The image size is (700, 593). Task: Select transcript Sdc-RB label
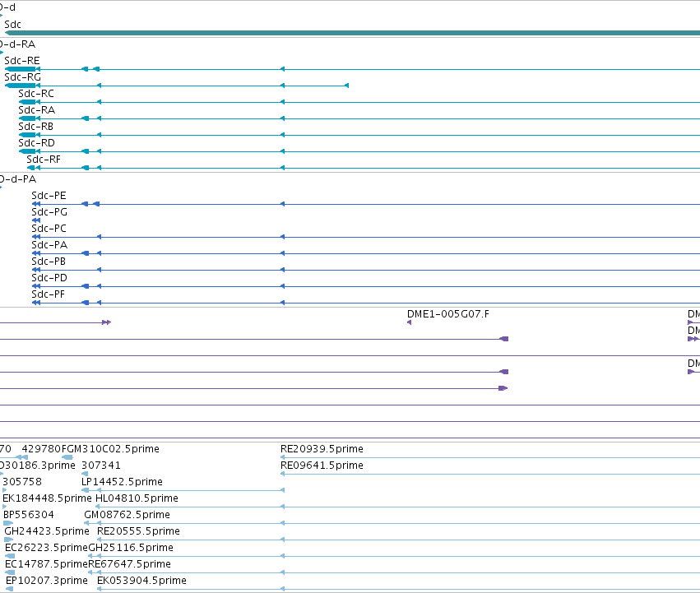[x=35, y=127]
